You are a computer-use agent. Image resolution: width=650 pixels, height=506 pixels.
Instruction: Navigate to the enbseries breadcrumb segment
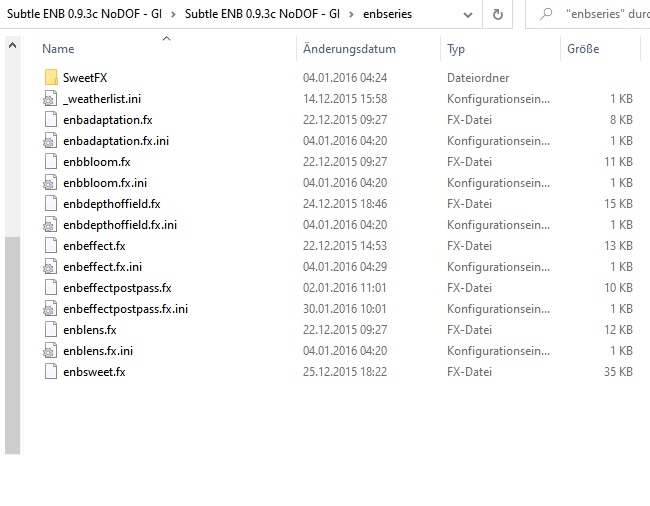[x=387, y=15]
